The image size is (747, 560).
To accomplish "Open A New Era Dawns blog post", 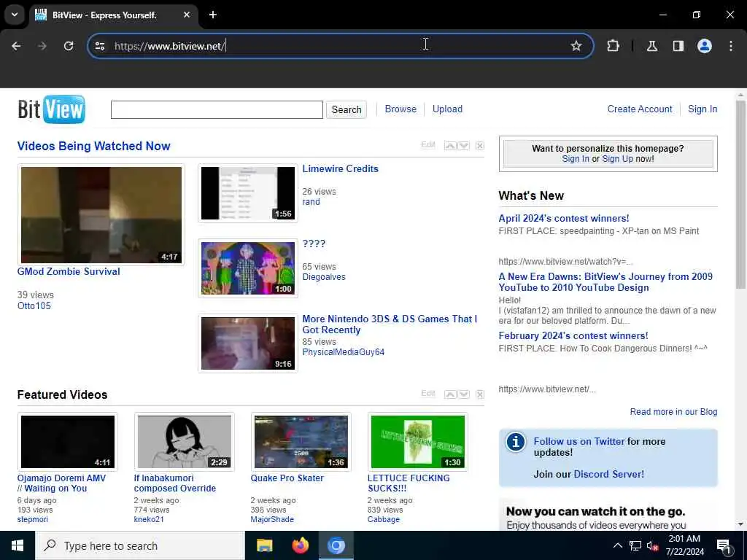I will (605, 282).
